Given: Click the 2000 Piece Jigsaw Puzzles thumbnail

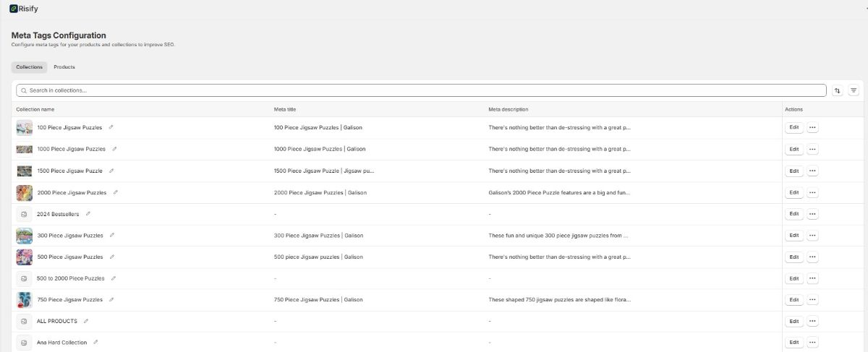Looking at the screenshot, I should tap(24, 192).
